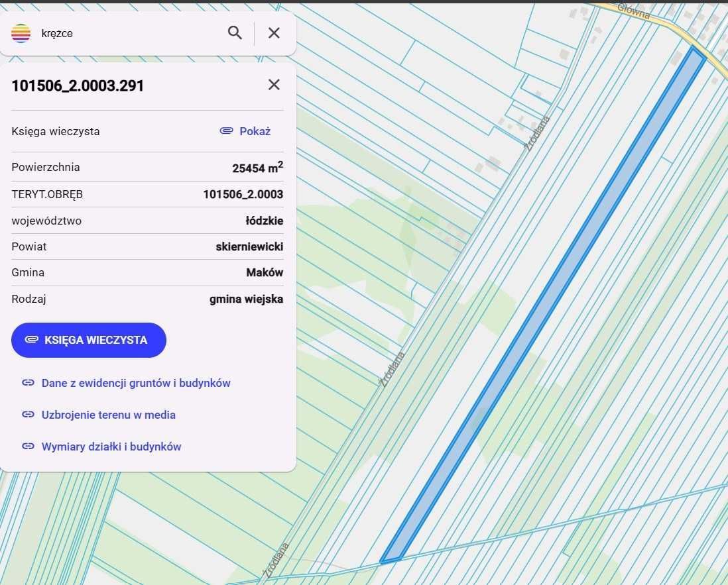The width and height of the screenshot is (728, 585).
Task: Open Uzbrojenie terenu w media link
Action: pyautogui.click(x=109, y=415)
